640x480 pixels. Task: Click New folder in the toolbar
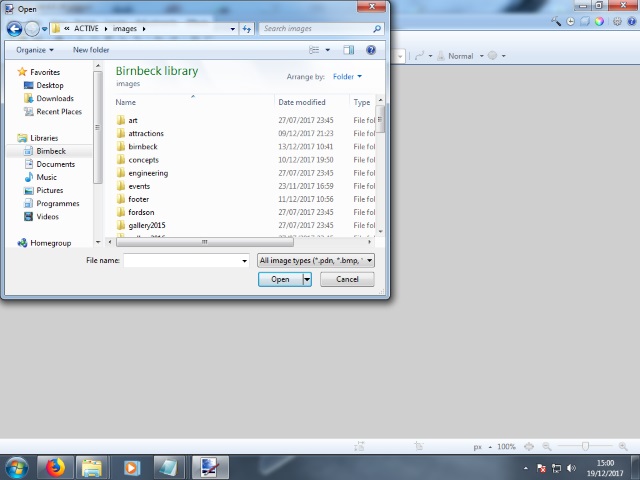click(91, 49)
